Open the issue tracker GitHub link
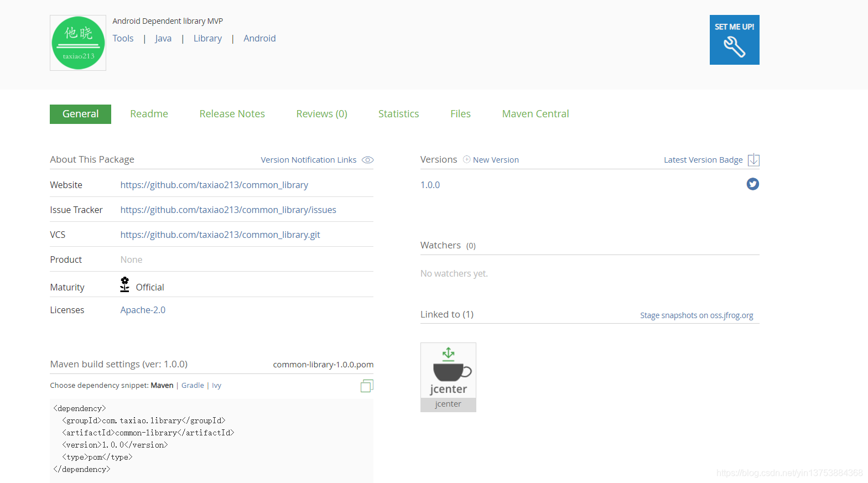 228,210
